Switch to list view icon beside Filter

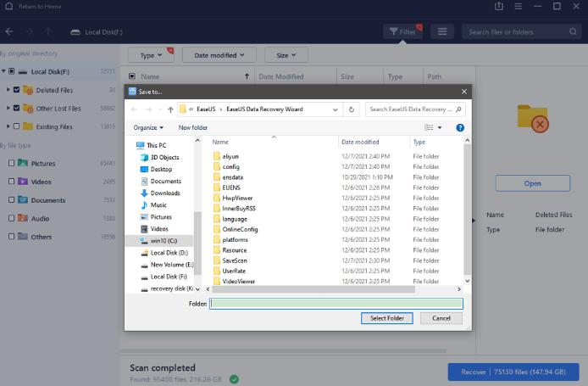click(x=442, y=32)
